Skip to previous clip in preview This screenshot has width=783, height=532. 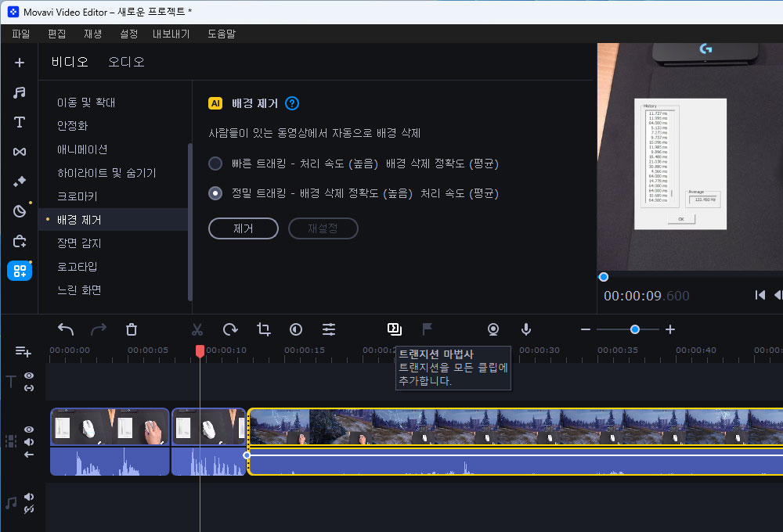pyautogui.click(x=760, y=295)
